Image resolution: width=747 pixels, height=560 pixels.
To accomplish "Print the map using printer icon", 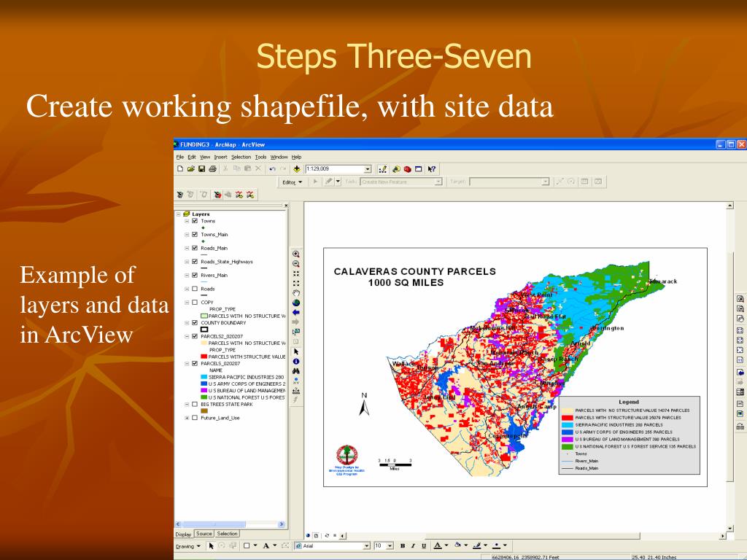I will [212, 169].
